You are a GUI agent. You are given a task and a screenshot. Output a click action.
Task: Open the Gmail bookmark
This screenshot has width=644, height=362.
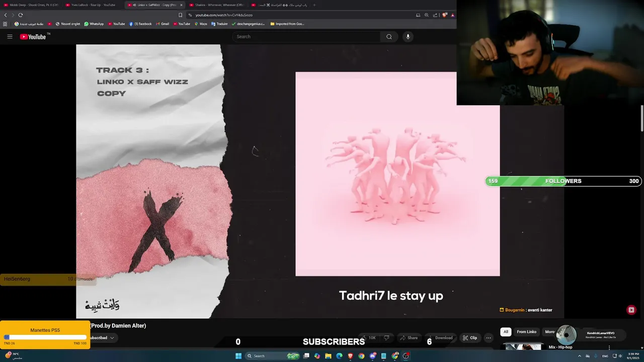pyautogui.click(x=163, y=24)
